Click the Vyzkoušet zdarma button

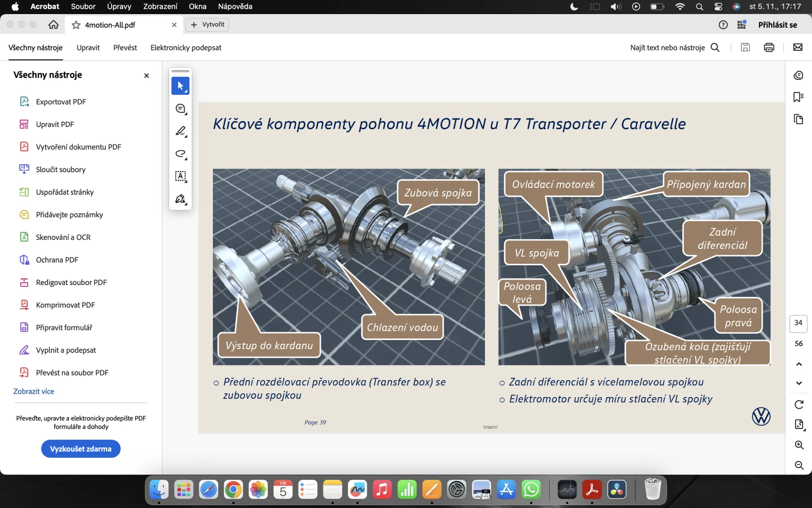pyautogui.click(x=81, y=449)
